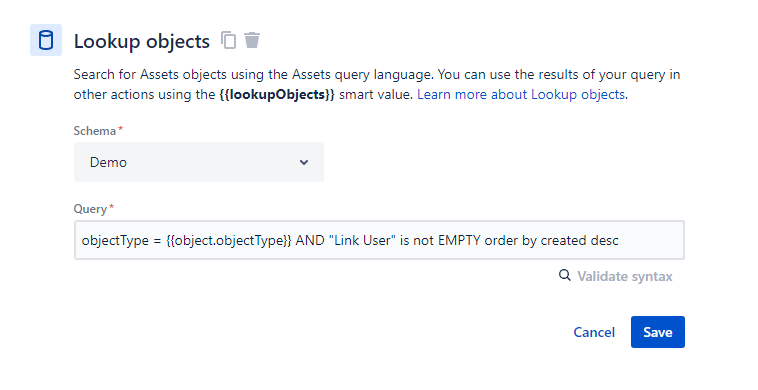Screen dimensions: 758x390
Task: Delete the action using the trash icon
Action: (x=252, y=40)
